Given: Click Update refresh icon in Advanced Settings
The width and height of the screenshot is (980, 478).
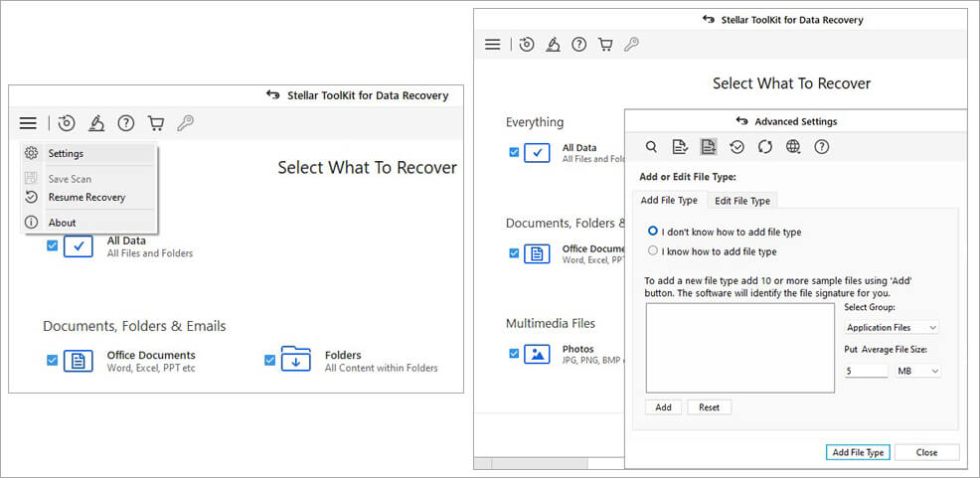Looking at the screenshot, I should [765, 147].
